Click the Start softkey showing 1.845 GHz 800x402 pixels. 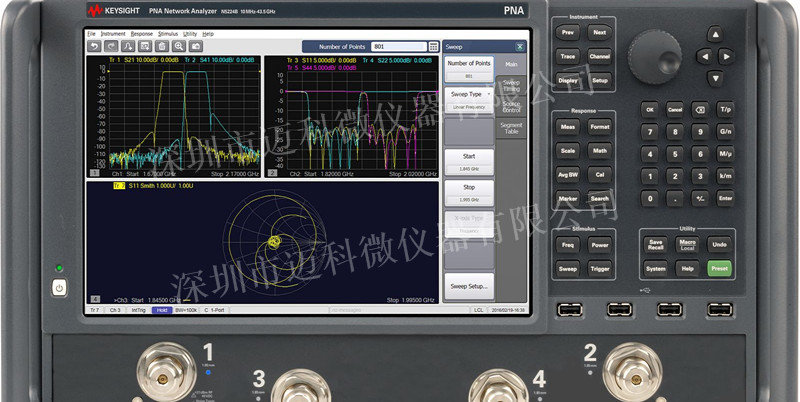(x=469, y=162)
